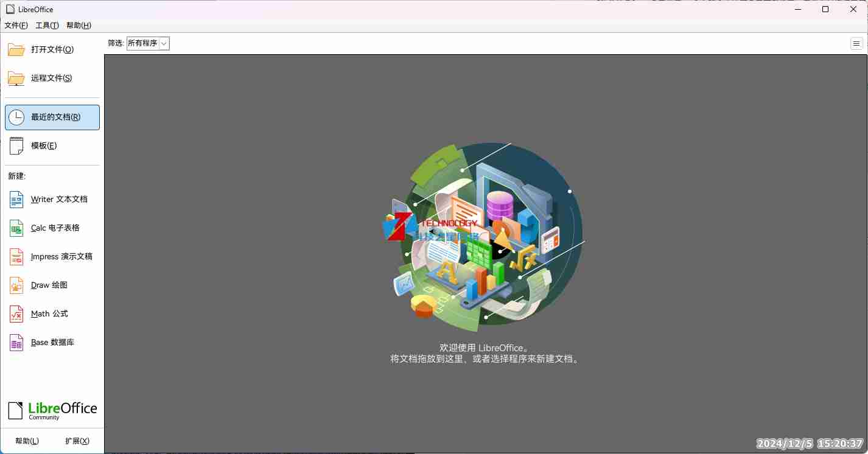This screenshot has width=868, height=454.
Task: Click the open file folder icon
Action: [16, 50]
